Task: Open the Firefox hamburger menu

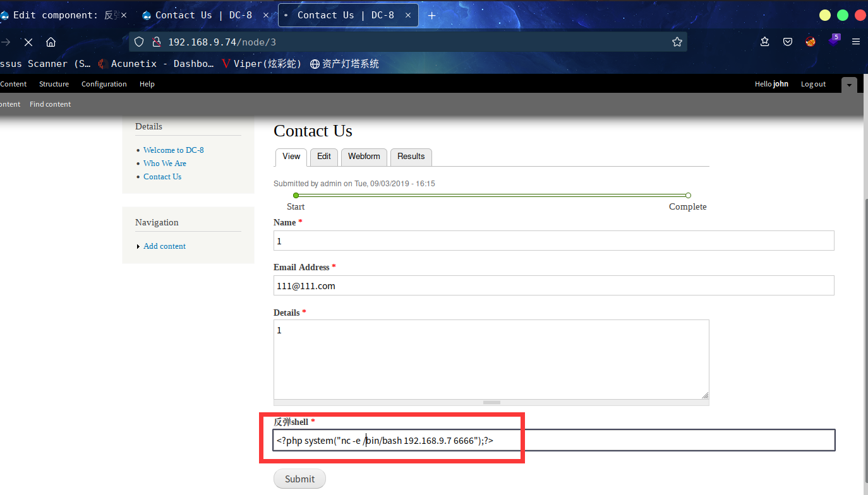Action: coord(856,42)
